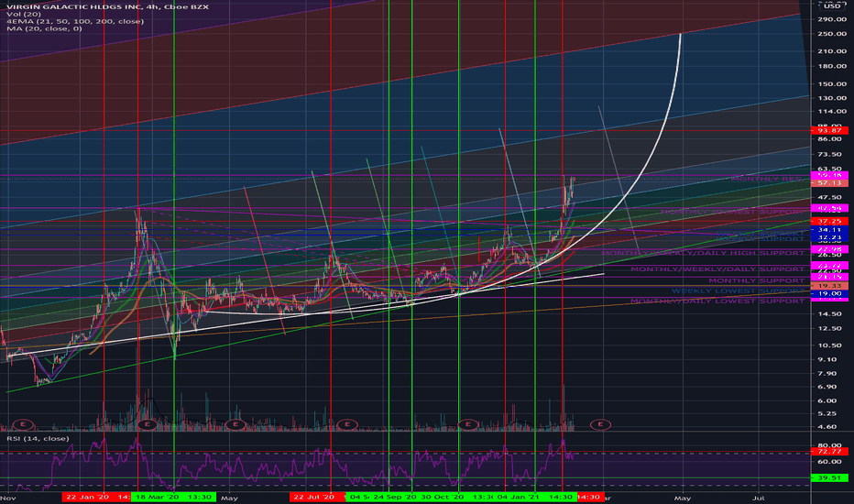Click the orange 19.33 price label
854x504 pixels.
(x=829, y=286)
